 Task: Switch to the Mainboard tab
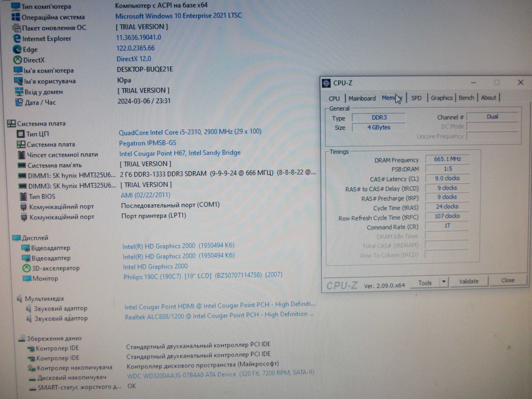[x=362, y=98]
